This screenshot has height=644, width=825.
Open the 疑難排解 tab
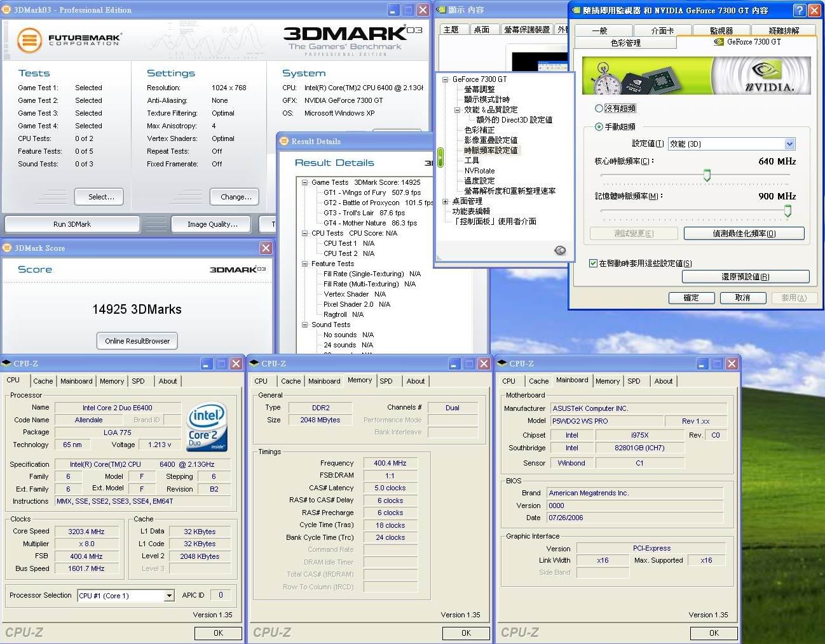point(783,30)
